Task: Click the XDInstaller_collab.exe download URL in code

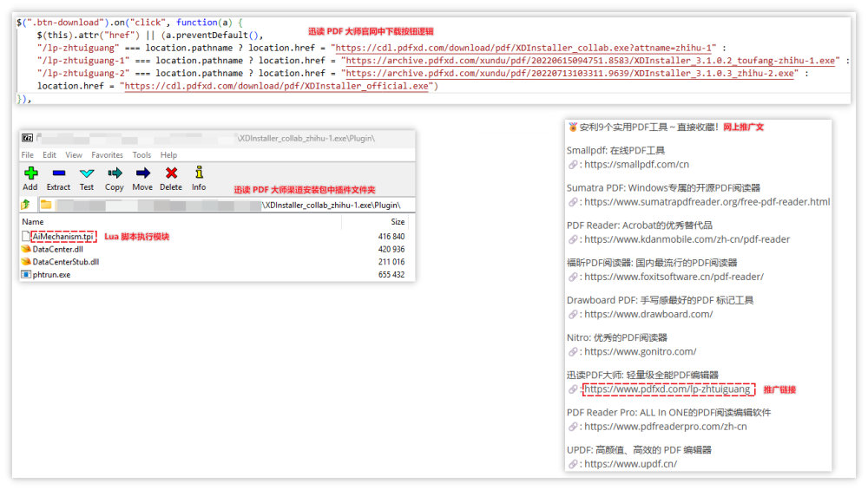Action: pyautogui.click(x=523, y=48)
